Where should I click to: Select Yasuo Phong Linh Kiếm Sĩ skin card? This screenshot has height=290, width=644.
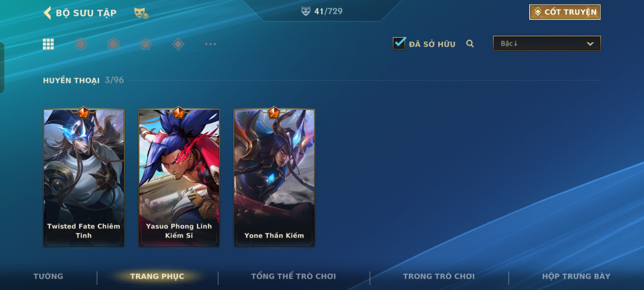[x=179, y=178]
